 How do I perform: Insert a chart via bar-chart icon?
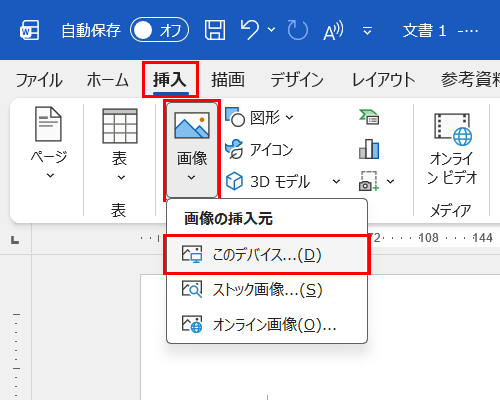click(369, 149)
